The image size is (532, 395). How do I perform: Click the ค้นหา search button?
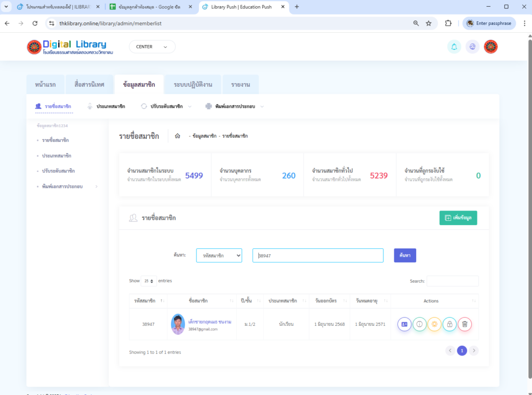tap(405, 256)
